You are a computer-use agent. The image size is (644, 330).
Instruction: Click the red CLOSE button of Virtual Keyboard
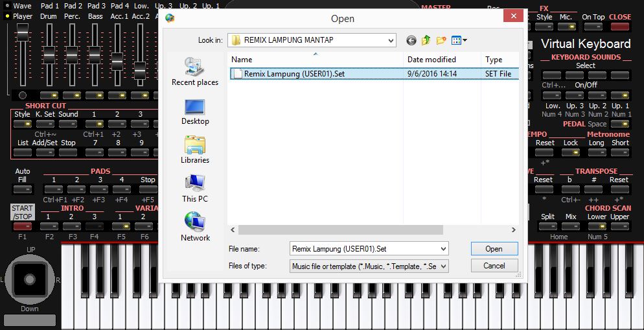coord(620,27)
